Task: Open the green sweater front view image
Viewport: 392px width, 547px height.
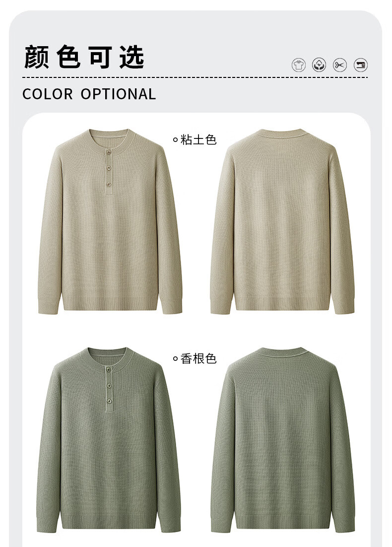Action: click(109, 440)
